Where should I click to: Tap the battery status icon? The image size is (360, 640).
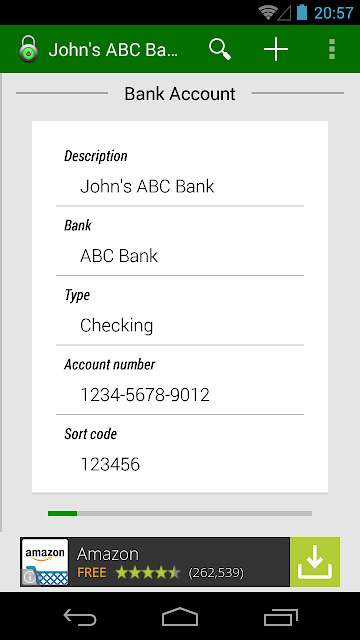(302, 12)
